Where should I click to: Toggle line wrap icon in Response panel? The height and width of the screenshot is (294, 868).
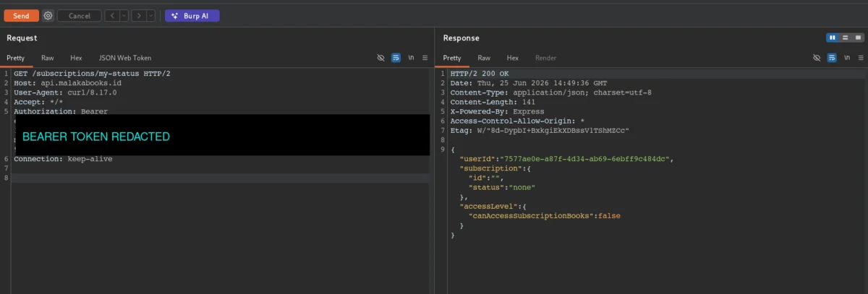click(x=832, y=58)
